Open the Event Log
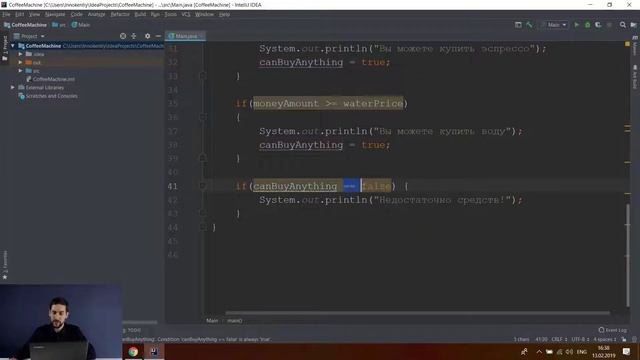 tap(612, 330)
